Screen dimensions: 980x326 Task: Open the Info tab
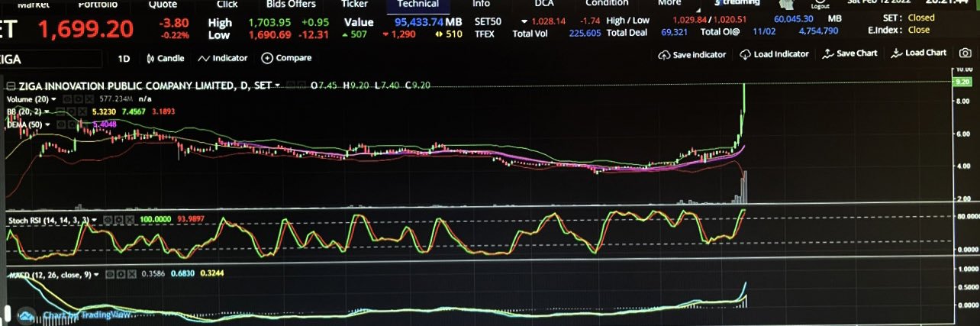point(482,4)
